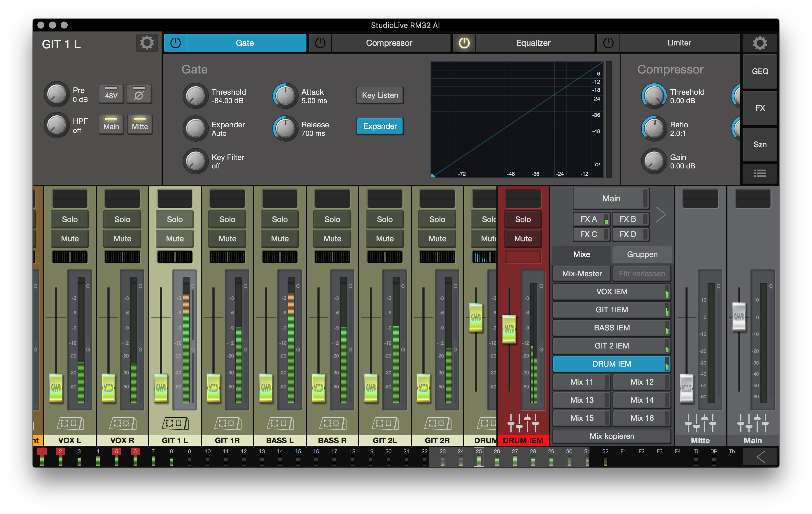Image resolution: width=812 pixels, height=514 pixels.
Task: Click the DRUM IEM mixer faders icon
Action: tap(523, 423)
